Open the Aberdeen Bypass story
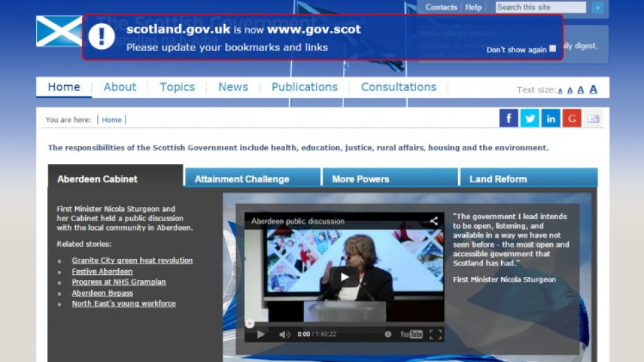Screen dimensions: 644x362 102,293
